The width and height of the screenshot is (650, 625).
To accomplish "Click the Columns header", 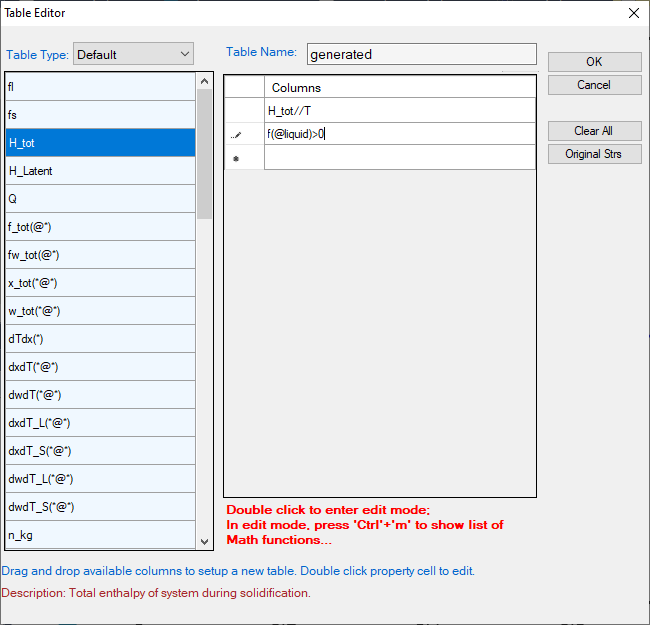I will (399, 88).
